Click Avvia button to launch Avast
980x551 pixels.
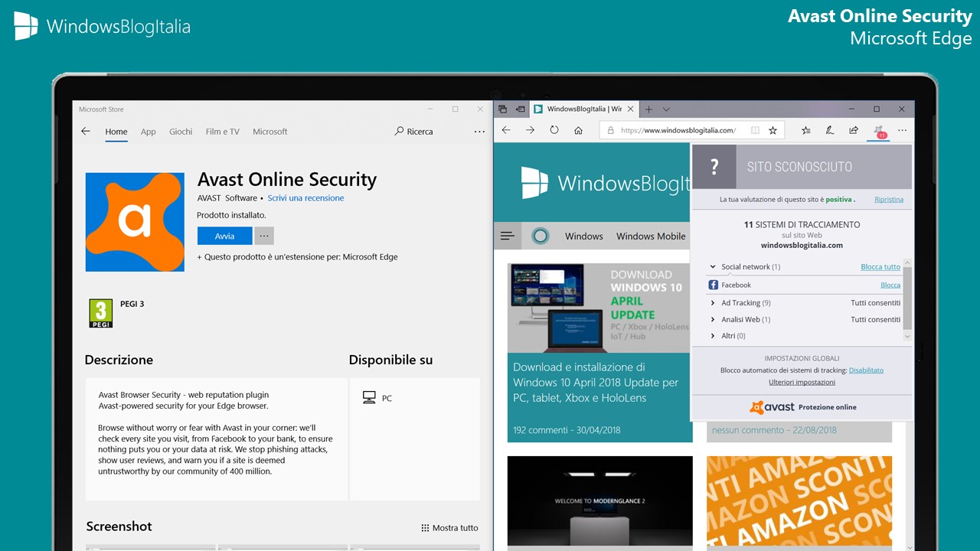click(x=224, y=236)
